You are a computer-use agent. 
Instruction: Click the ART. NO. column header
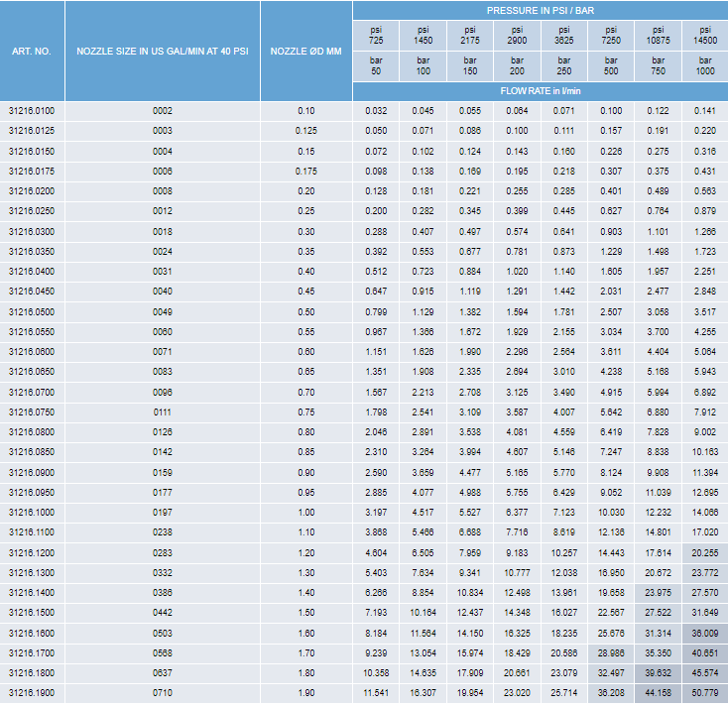[32, 51]
